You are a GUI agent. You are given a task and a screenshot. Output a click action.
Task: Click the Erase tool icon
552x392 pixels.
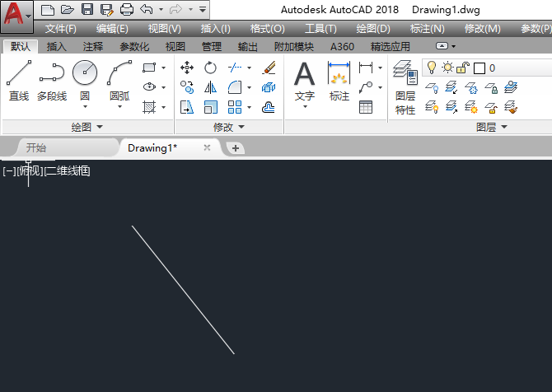pos(269,68)
